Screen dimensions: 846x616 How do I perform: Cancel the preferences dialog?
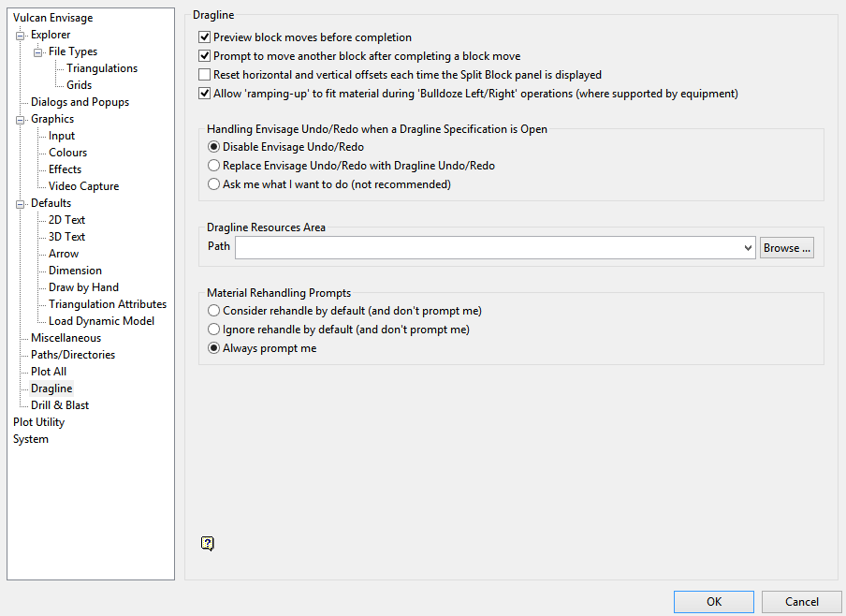[801, 602]
